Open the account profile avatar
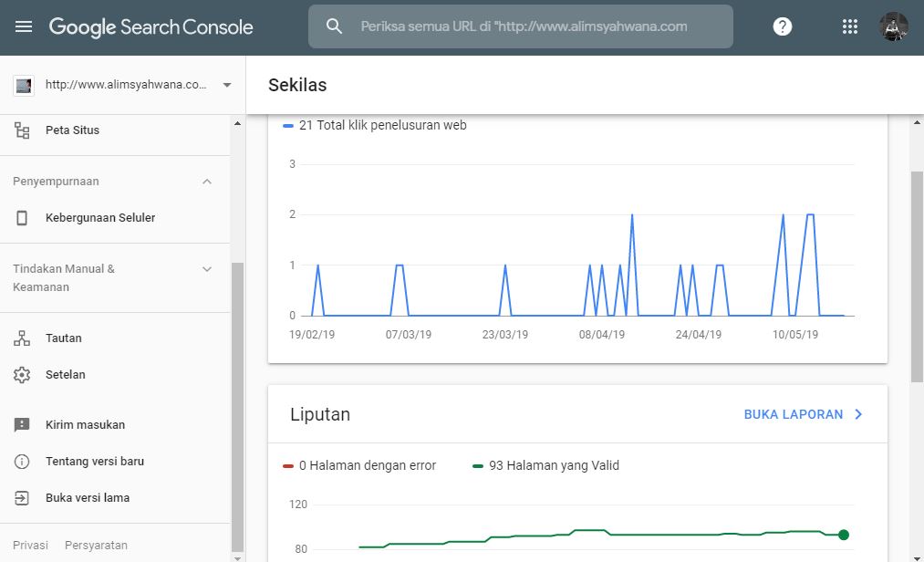Image resolution: width=924 pixels, height=562 pixels. pyautogui.click(x=894, y=26)
